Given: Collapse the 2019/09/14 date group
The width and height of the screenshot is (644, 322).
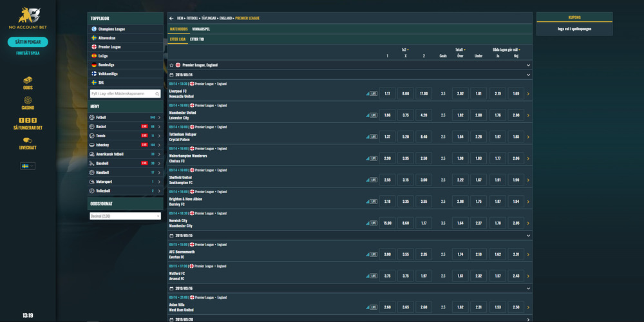Looking at the screenshot, I should click(x=528, y=75).
